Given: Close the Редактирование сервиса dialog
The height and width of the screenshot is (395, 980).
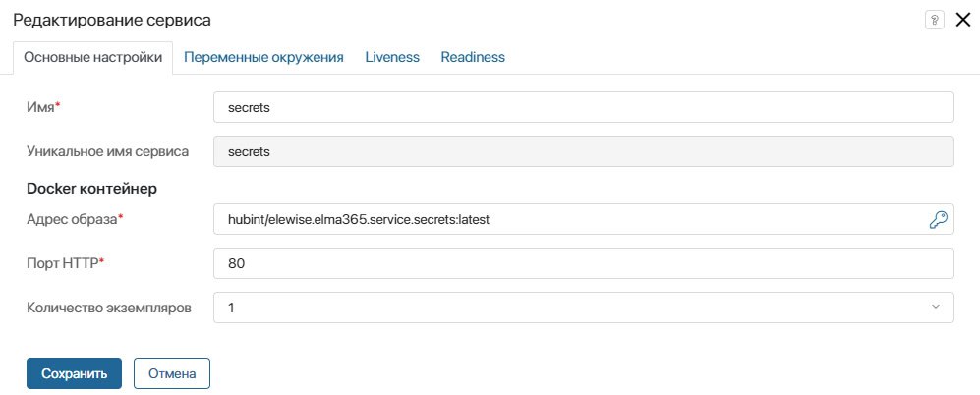Looking at the screenshot, I should (963, 20).
